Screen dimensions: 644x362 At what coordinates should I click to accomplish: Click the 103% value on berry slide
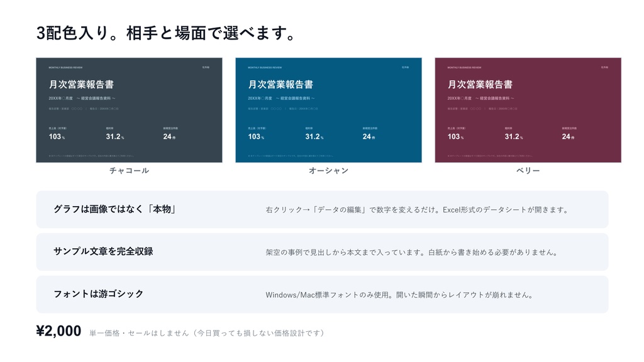click(x=455, y=136)
